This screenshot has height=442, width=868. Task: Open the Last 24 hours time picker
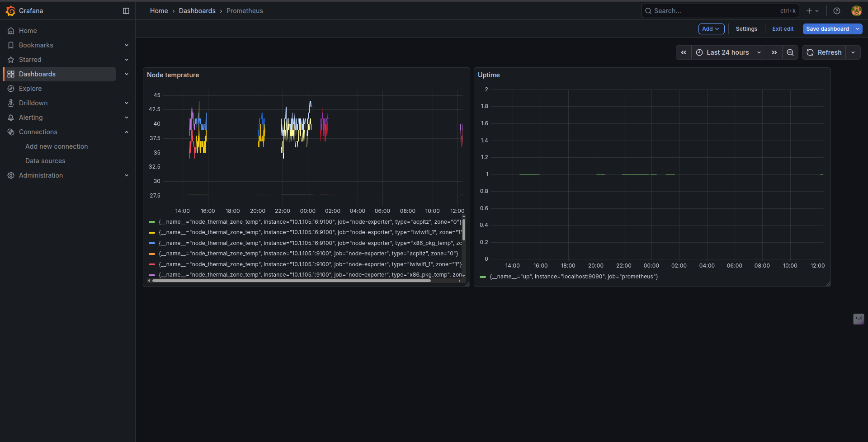click(728, 52)
